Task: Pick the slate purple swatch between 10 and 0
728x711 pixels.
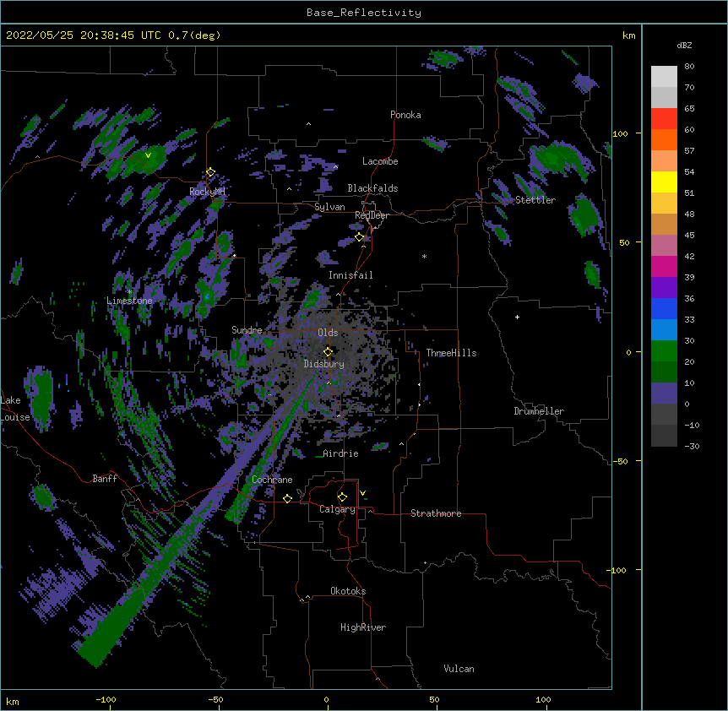Action: [x=664, y=393]
